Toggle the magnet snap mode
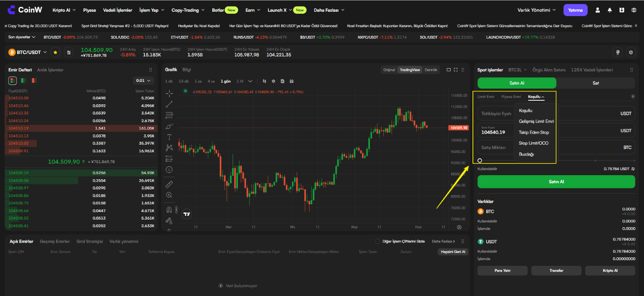644x296 pixels. point(169,210)
